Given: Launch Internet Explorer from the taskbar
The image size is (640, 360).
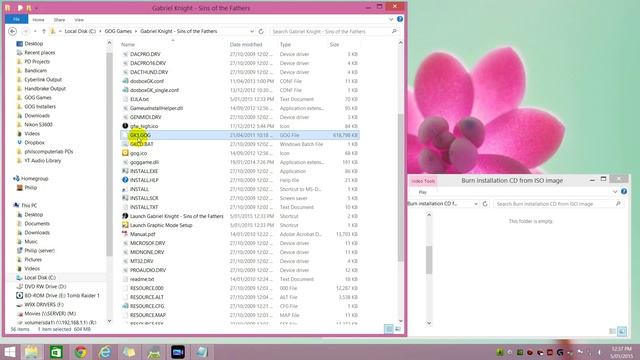Looking at the screenshot, I should pyautogui.click(x=105, y=352).
